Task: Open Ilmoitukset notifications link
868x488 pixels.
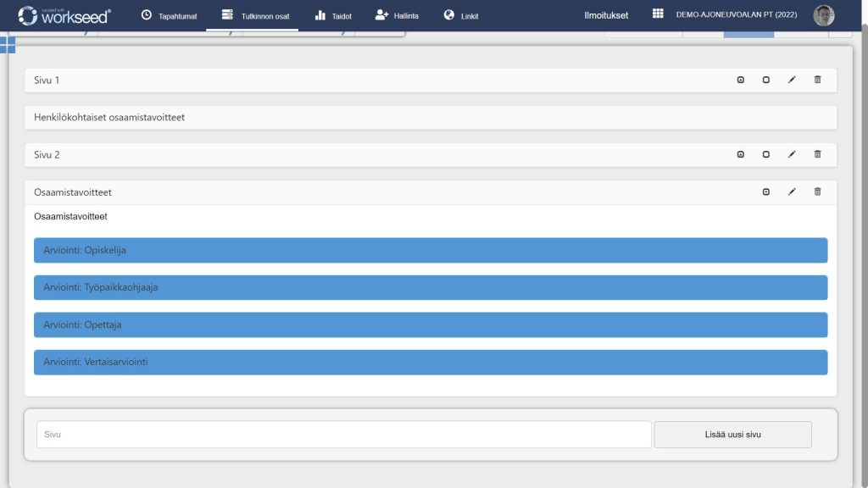Action: point(606,15)
